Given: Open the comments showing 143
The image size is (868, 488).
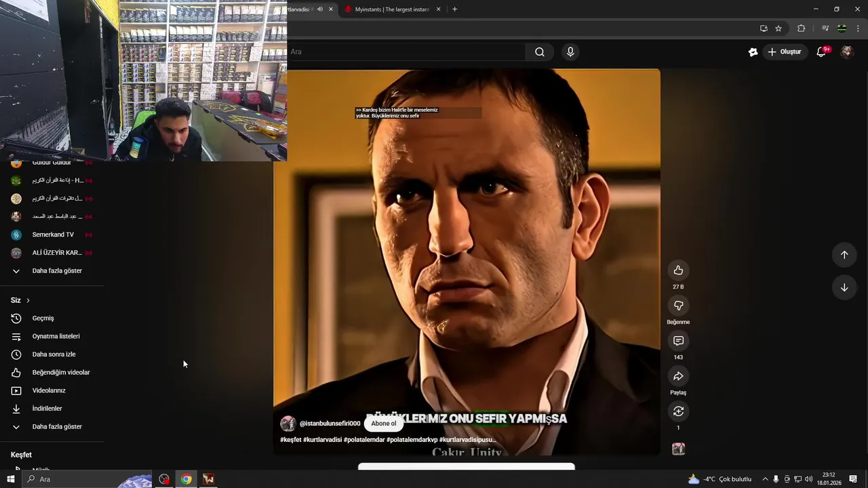Looking at the screenshot, I should coord(678,341).
